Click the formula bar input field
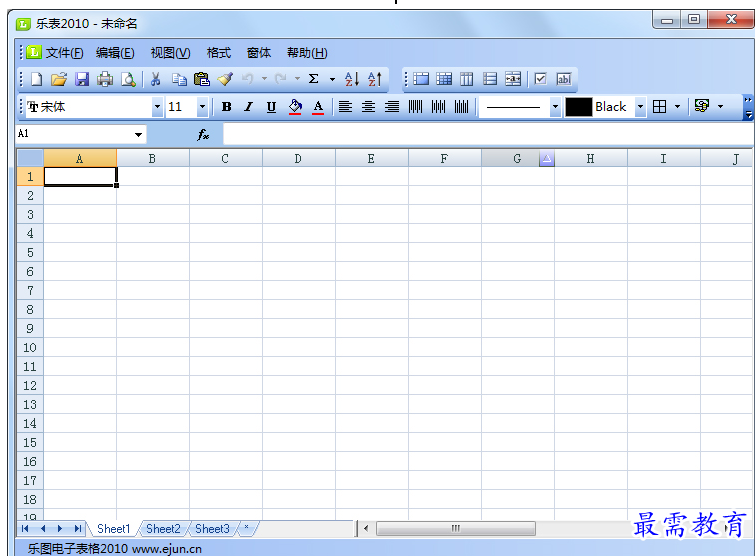This screenshot has width=755, height=556. tap(488, 134)
